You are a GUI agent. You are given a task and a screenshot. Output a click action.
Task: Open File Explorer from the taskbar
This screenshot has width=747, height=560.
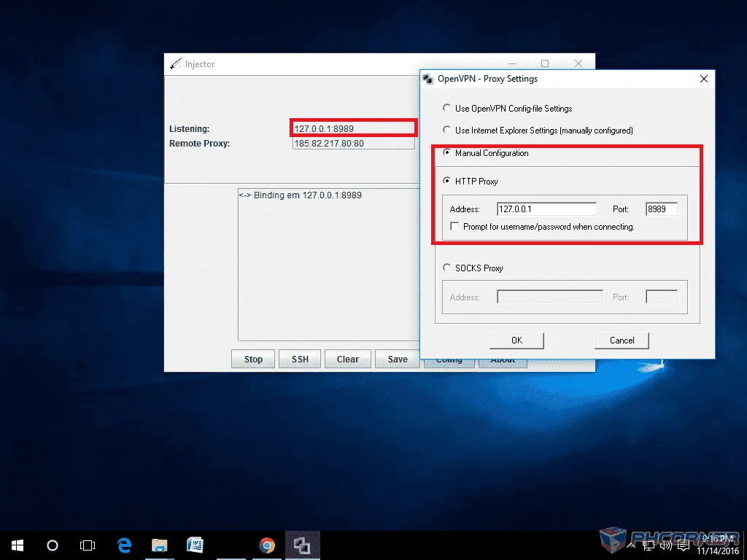[x=160, y=545]
